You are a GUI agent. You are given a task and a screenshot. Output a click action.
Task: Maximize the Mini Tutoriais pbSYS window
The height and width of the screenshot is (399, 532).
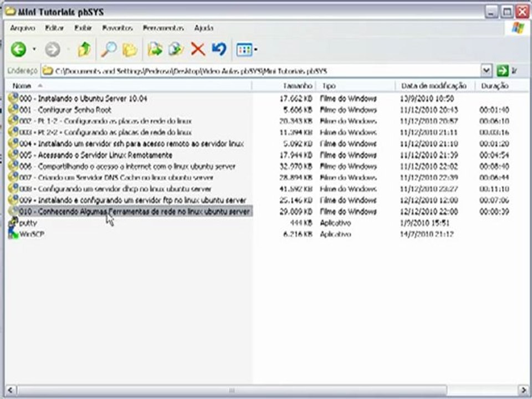pos(507,12)
